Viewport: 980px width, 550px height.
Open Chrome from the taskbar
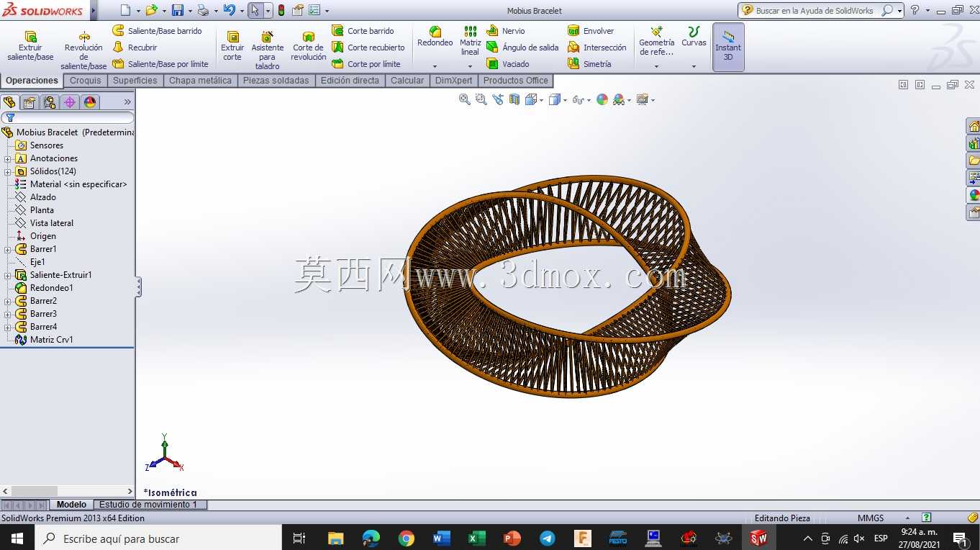[407, 538]
